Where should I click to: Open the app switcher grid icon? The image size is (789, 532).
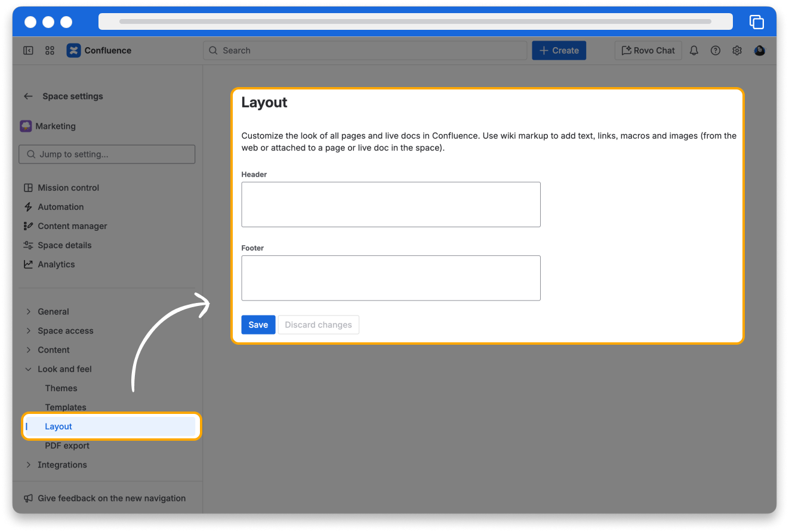tap(50, 51)
